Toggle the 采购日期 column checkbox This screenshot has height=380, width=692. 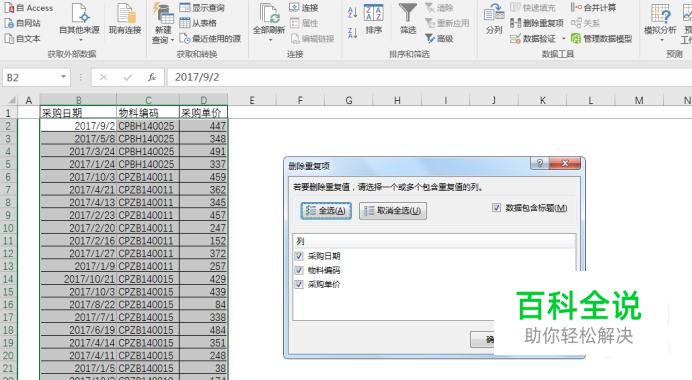[299, 256]
